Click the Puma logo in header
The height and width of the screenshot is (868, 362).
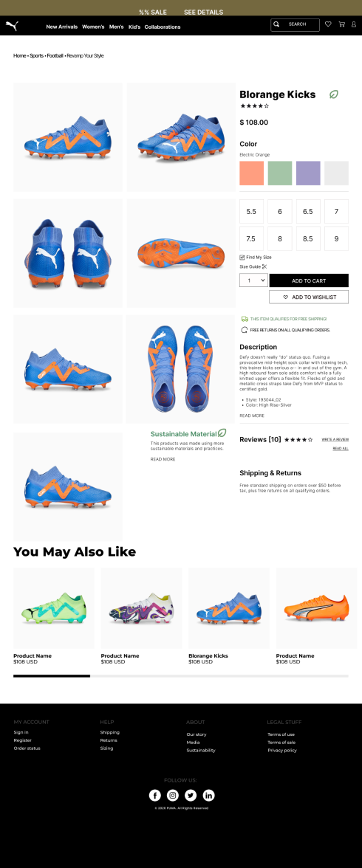pos(12,25)
